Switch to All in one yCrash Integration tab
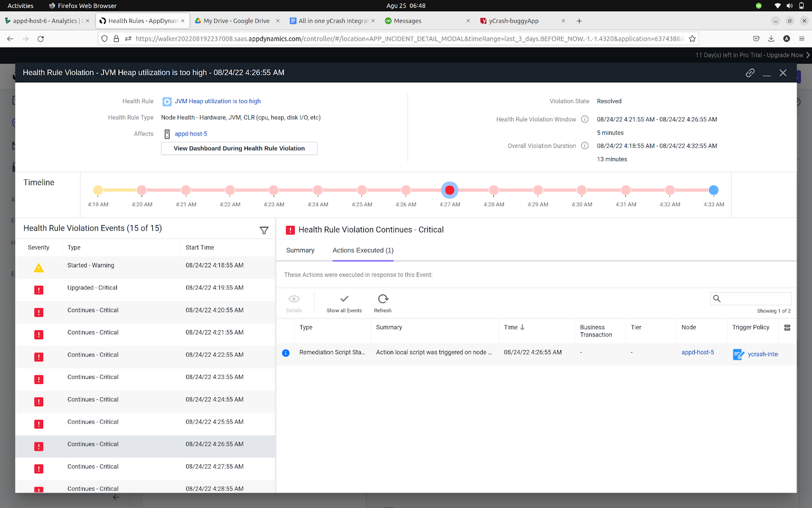Viewport: 812px width, 508px height. 332,21
